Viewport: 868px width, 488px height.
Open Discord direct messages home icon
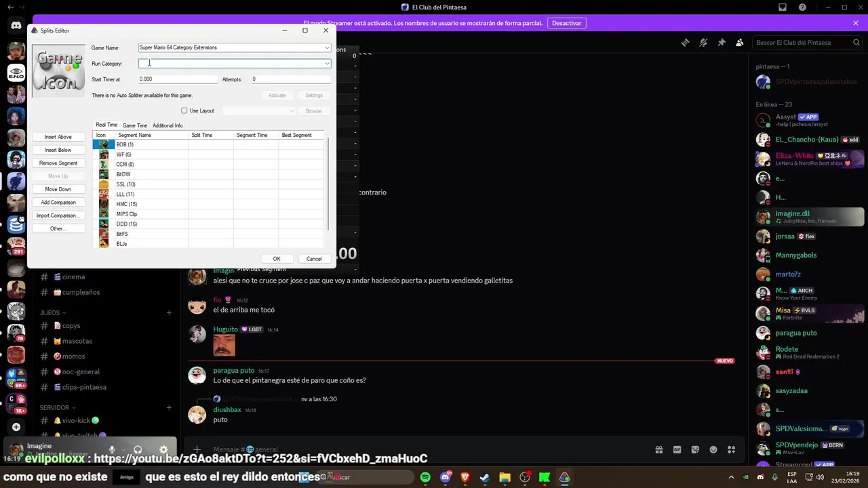point(16,26)
